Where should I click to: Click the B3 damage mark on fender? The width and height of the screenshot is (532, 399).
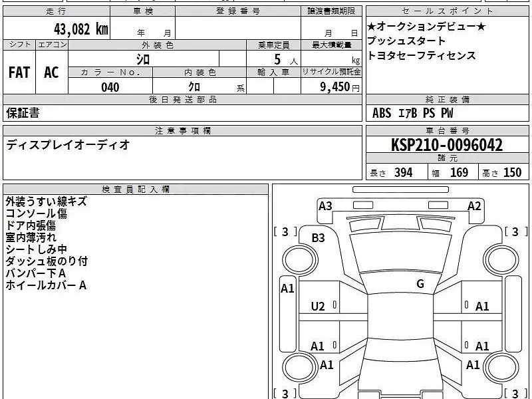(319, 238)
